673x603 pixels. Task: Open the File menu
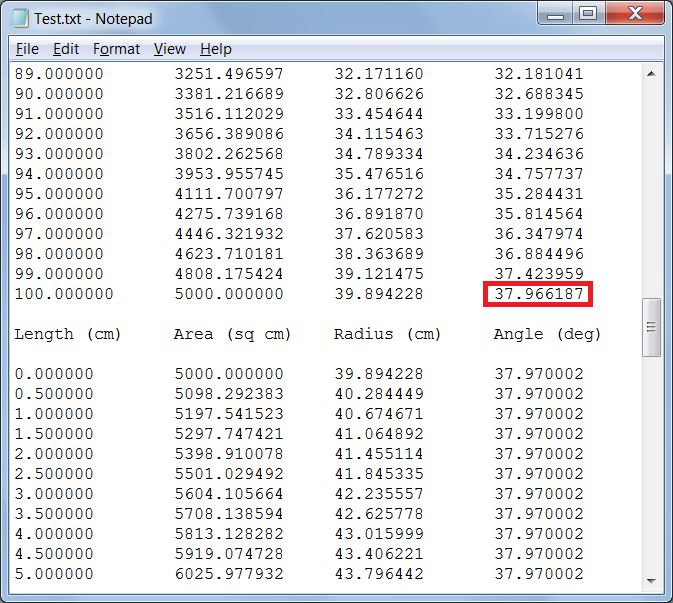point(27,49)
